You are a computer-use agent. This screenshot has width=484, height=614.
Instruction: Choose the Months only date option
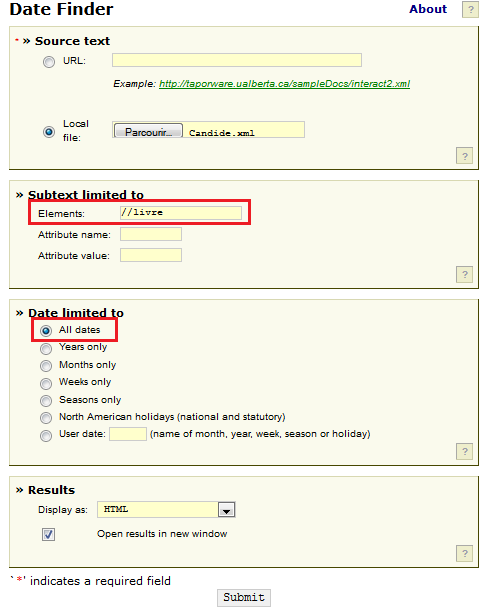point(46,366)
